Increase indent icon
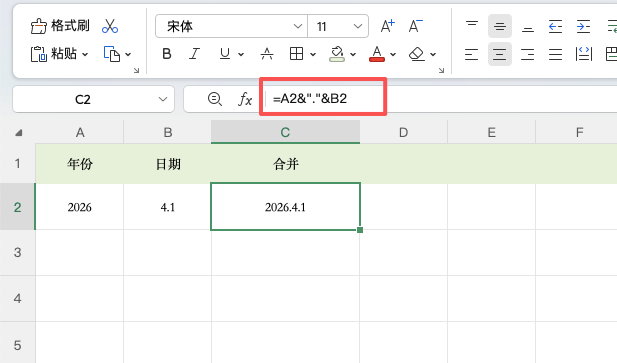The image size is (617, 363). [583, 26]
